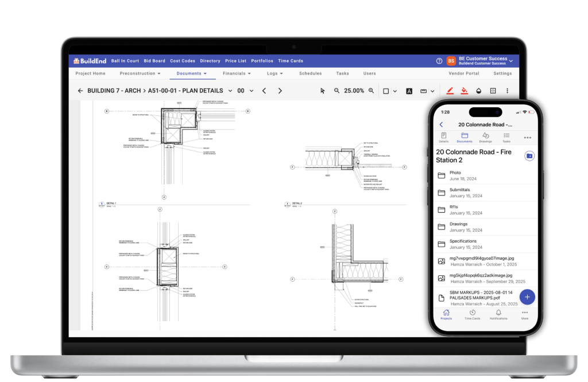Open the help question mark icon
Screen dimensions: 588x382
coord(439,61)
